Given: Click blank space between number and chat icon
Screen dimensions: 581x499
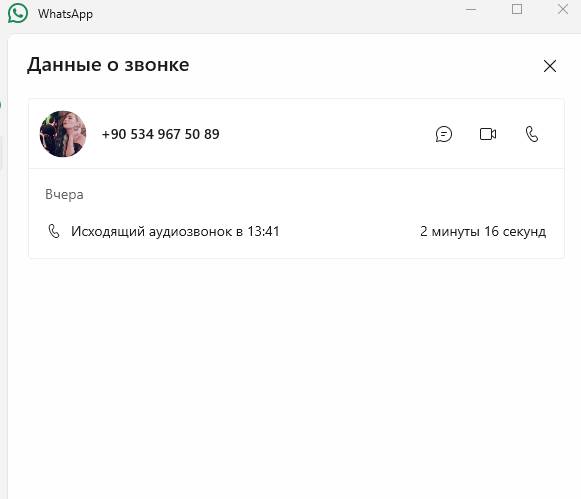Looking at the screenshot, I should tap(326, 134).
